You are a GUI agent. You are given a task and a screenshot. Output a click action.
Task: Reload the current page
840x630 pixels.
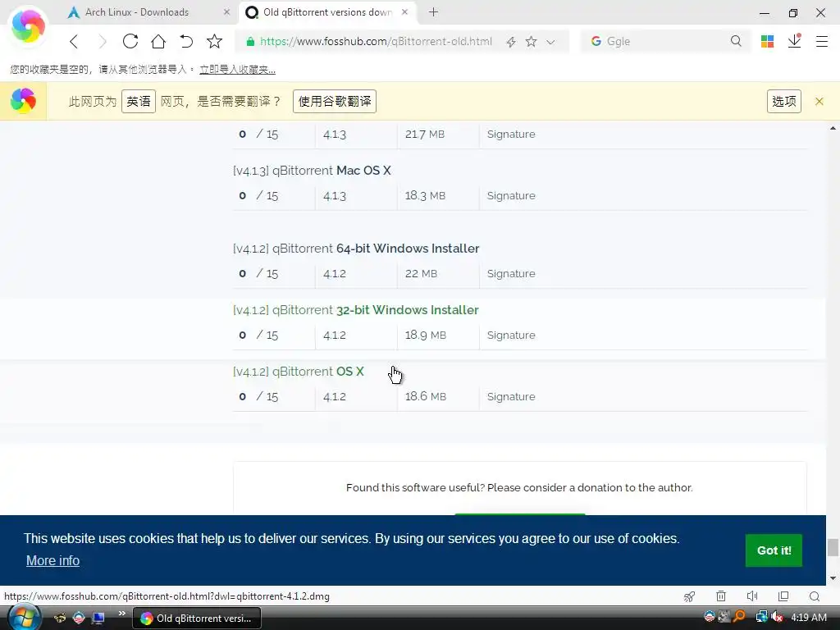pyautogui.click(x=130, y=41)
